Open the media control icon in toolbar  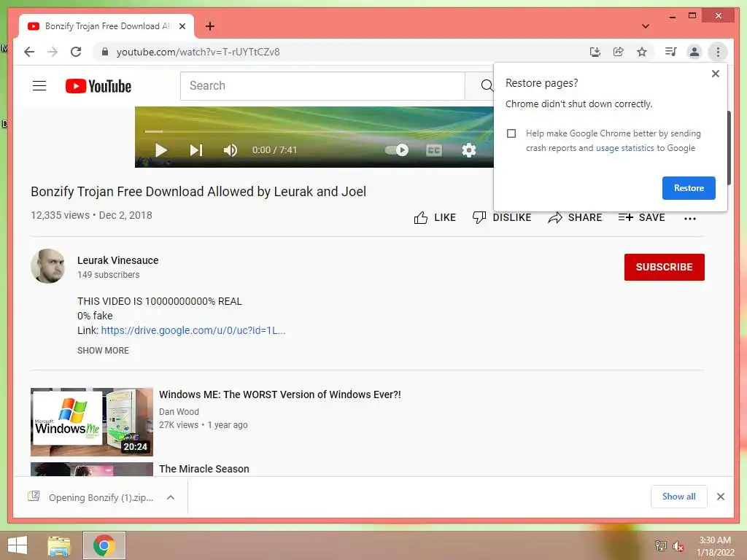pos(671,52)
